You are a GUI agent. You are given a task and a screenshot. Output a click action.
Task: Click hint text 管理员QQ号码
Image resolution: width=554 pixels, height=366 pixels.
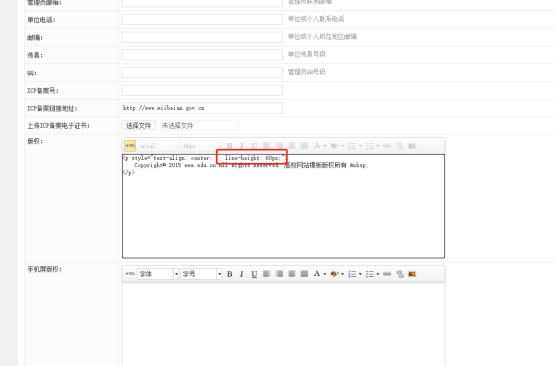tap(306, 72)
